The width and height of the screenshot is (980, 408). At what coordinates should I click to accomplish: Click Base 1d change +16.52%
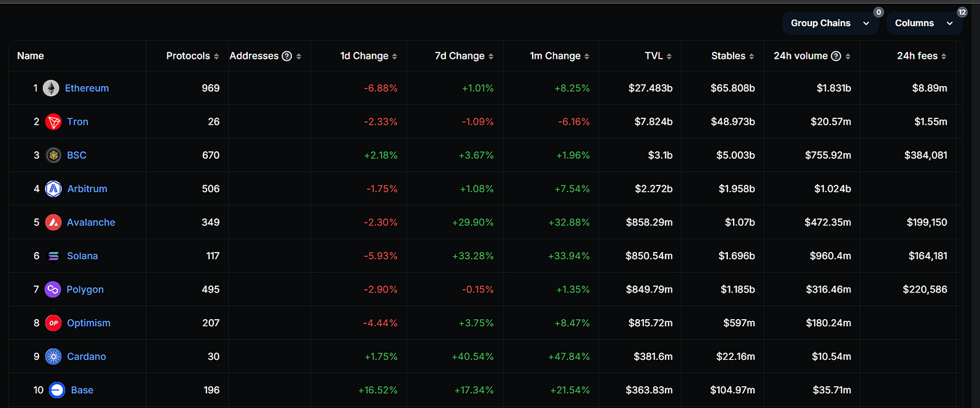pos(377,391)
